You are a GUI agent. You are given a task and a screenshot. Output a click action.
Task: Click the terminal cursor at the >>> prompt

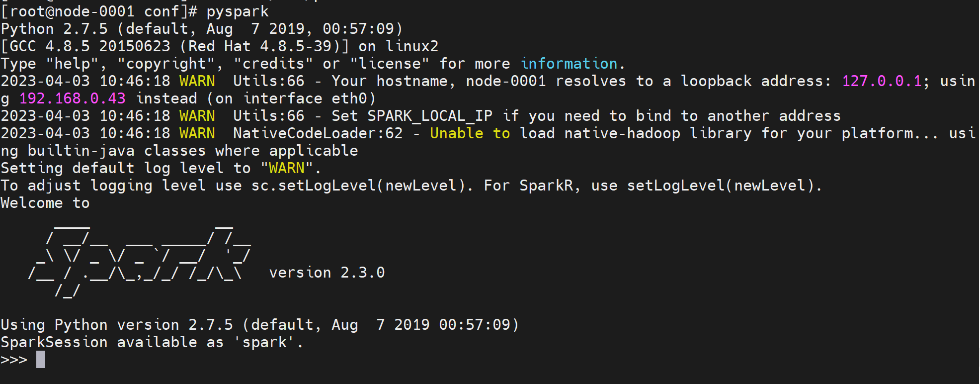click(41, 359)
